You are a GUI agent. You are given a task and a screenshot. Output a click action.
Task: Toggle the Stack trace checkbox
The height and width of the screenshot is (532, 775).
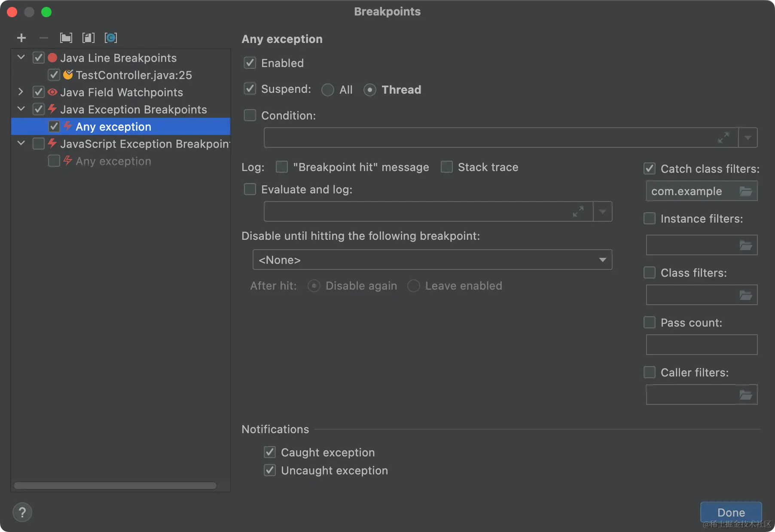[x=447, y=167]
